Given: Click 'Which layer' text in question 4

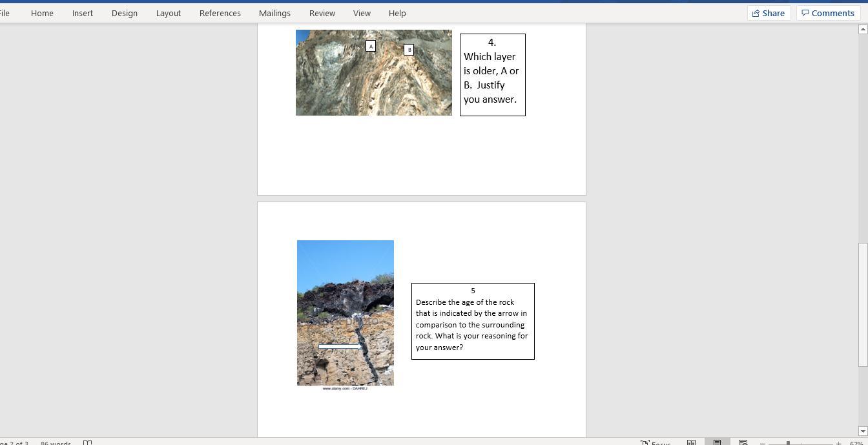Looking at the screenshot, I should (x=490, y=57).
